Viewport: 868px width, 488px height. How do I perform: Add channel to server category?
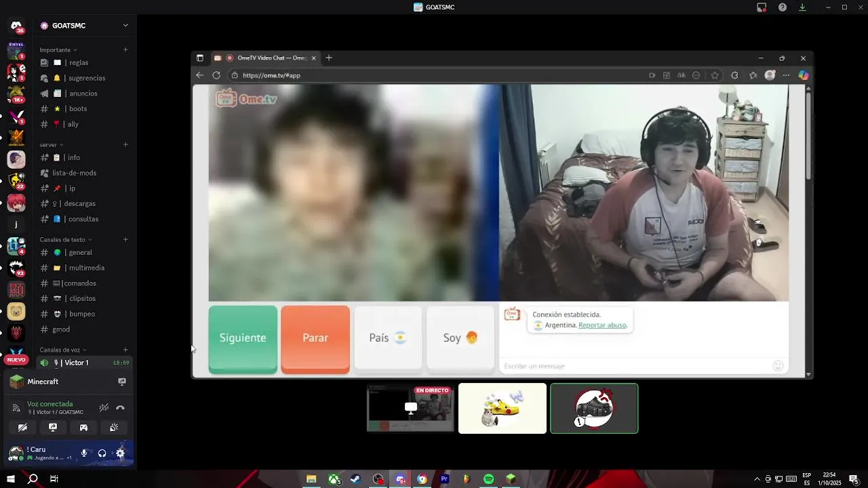click(x=125, y=144)
